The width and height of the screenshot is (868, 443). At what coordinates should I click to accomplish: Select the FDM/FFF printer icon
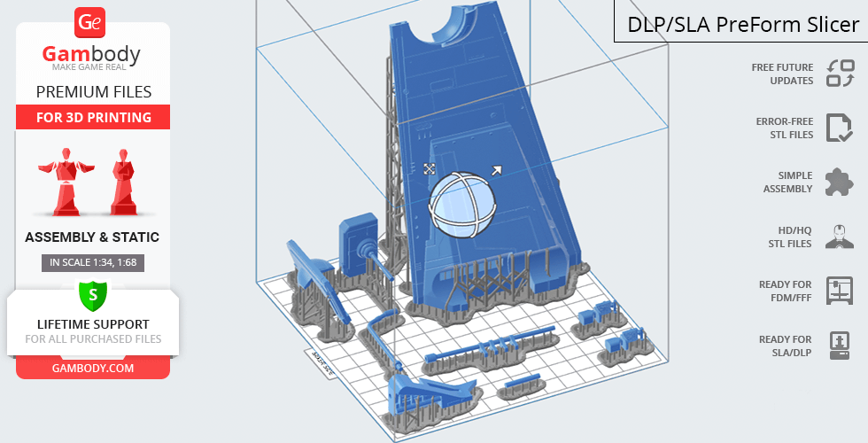point(840,291)
